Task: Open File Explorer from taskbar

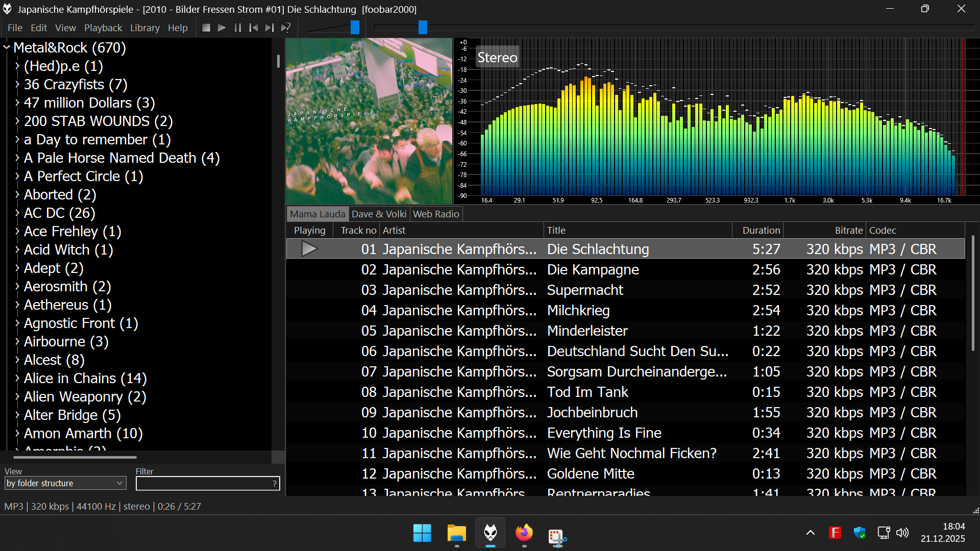Action: 456,533
